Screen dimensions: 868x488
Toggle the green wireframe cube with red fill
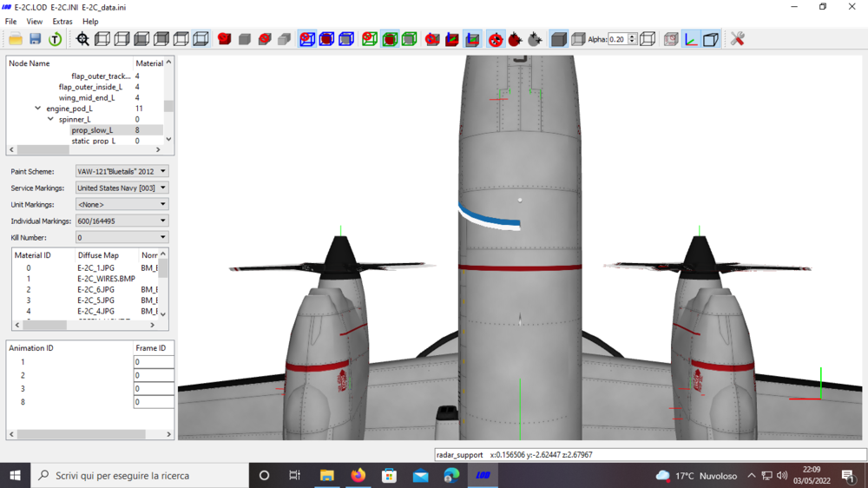click(390, 39)
